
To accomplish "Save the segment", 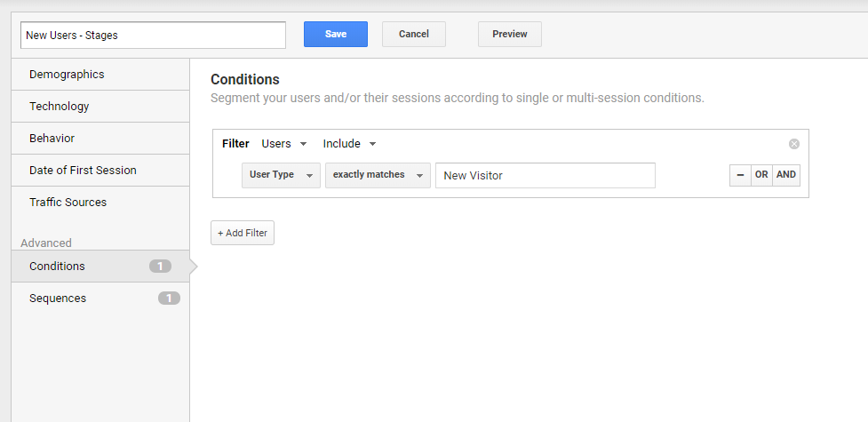I will point(336,35).
